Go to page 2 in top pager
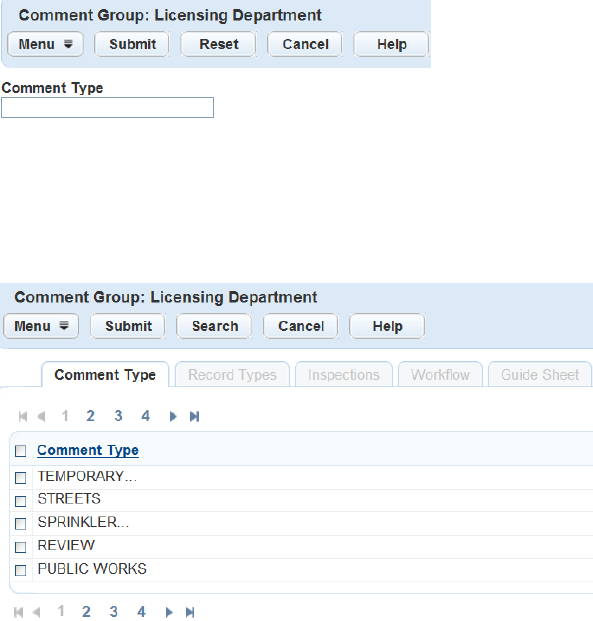 tap(90, 416)
